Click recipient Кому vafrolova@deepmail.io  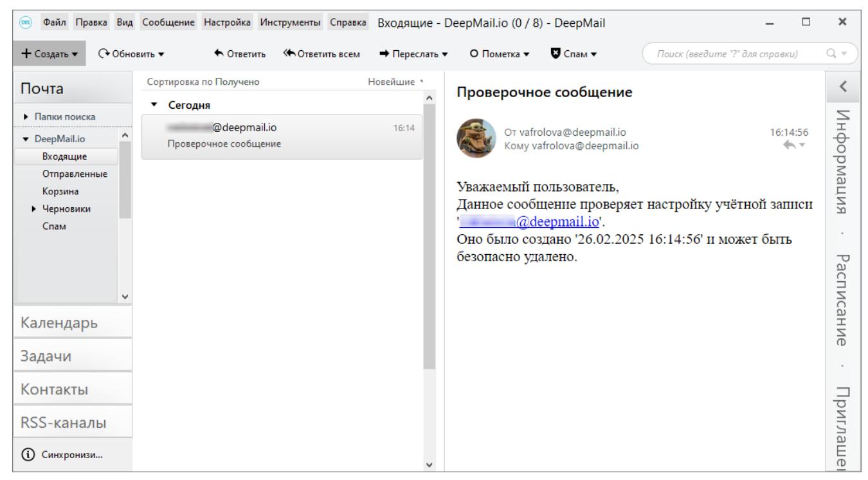(571, 145)
